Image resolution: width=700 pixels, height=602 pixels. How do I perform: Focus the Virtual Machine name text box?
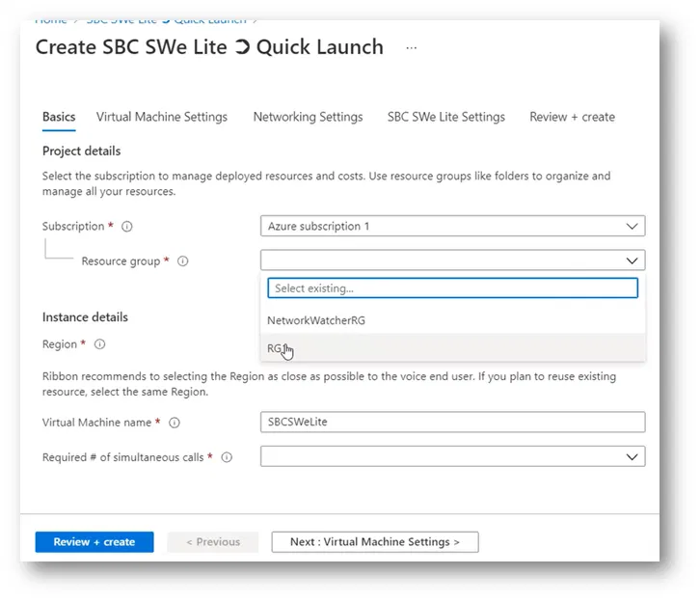[x=452, y=423]
